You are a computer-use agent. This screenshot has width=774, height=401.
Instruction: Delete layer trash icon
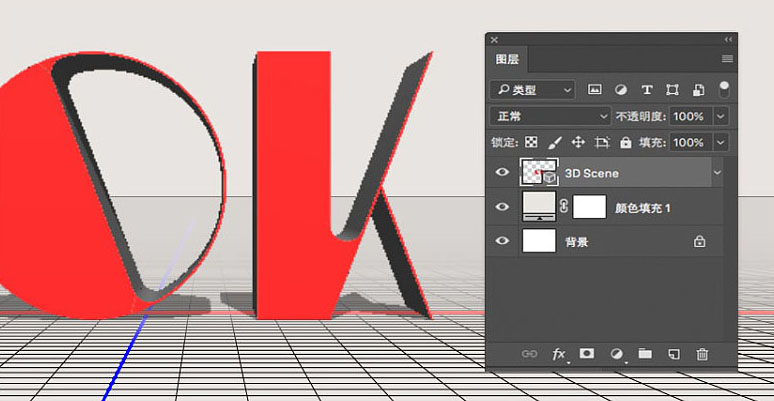[702, 354]
